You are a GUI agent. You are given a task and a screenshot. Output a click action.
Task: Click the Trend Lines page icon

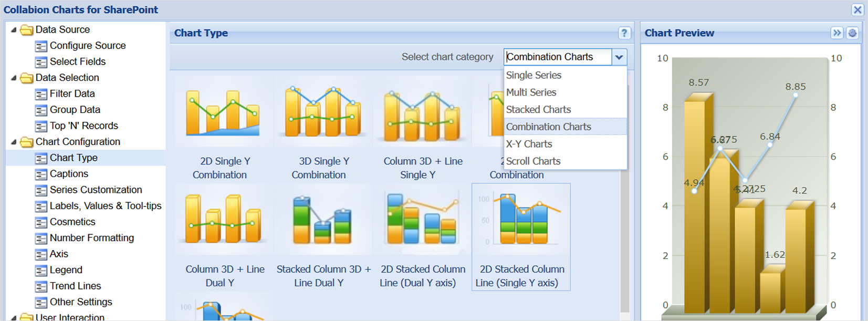click(x=41, y=286)
